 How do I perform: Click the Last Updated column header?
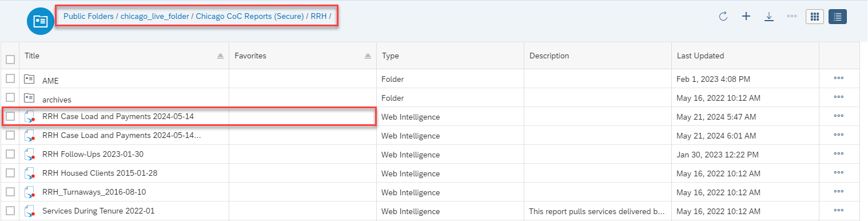click(x=700, y=56)
